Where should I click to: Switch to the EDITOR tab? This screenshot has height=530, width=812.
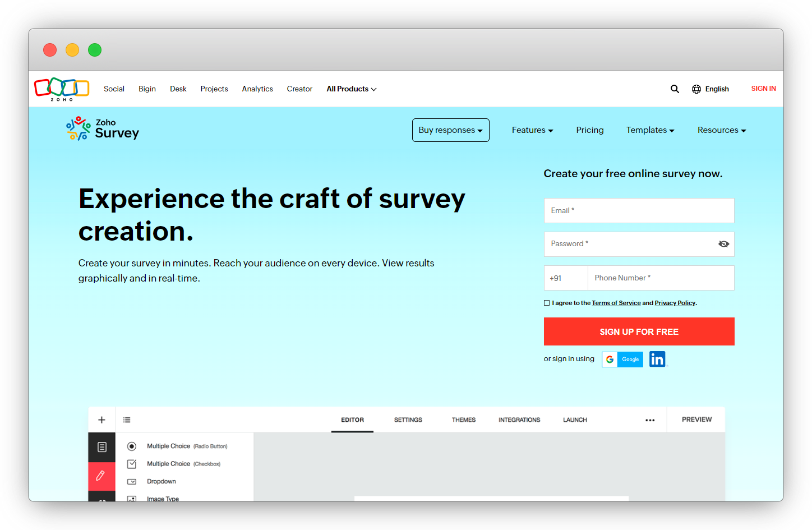(352, 420)
